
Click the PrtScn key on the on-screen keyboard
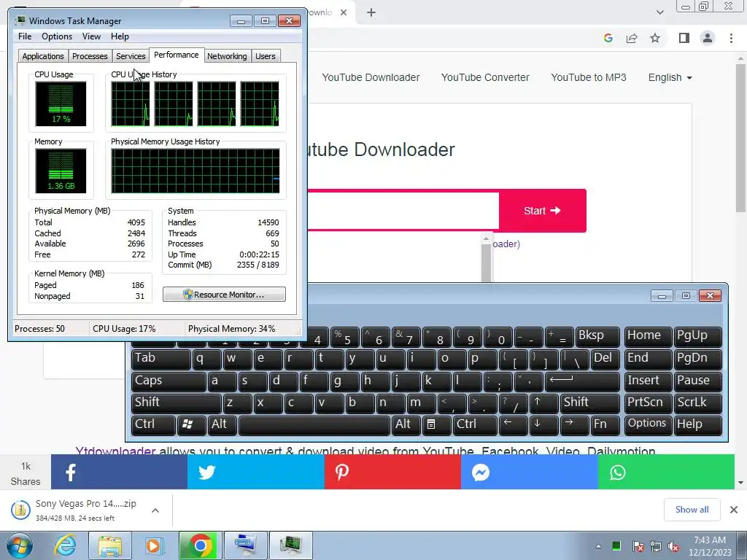point(647,402)
